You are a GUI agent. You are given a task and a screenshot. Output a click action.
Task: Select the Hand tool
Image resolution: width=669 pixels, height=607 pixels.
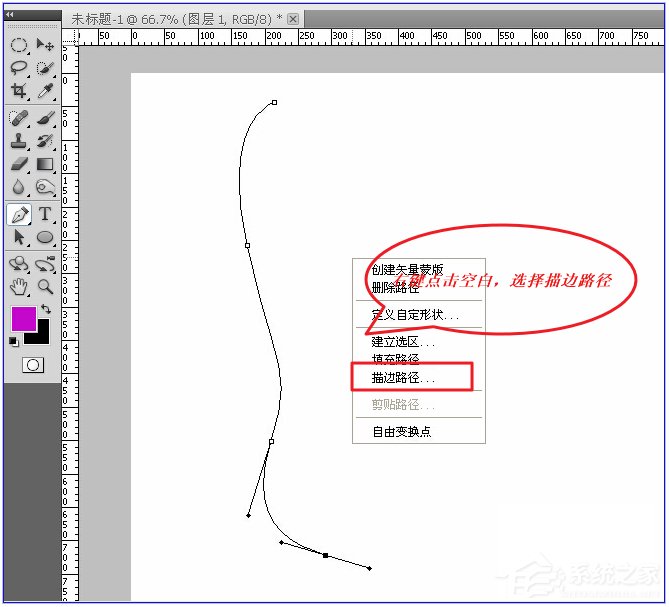pos(18,287)
